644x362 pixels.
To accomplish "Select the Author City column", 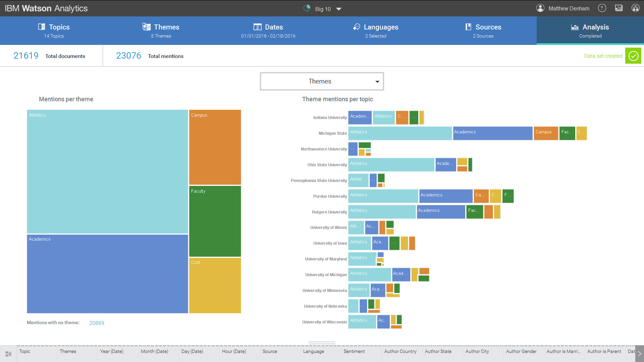I will click(483, 354).
